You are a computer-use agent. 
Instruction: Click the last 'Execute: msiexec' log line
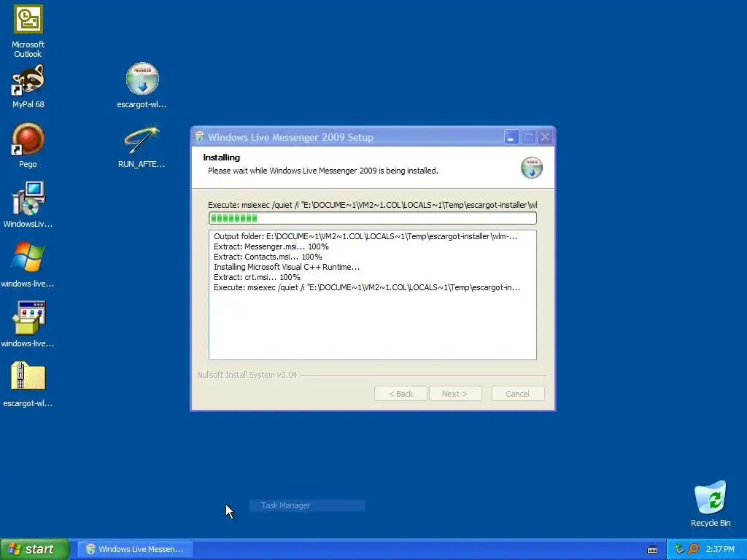(367, 287)
